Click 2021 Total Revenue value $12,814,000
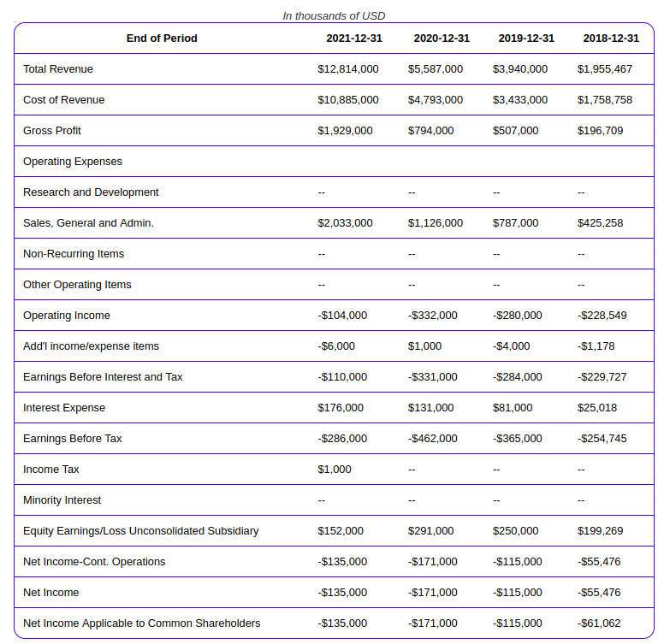Viewport: 664px width, 644px height. [x=348, y=69]
